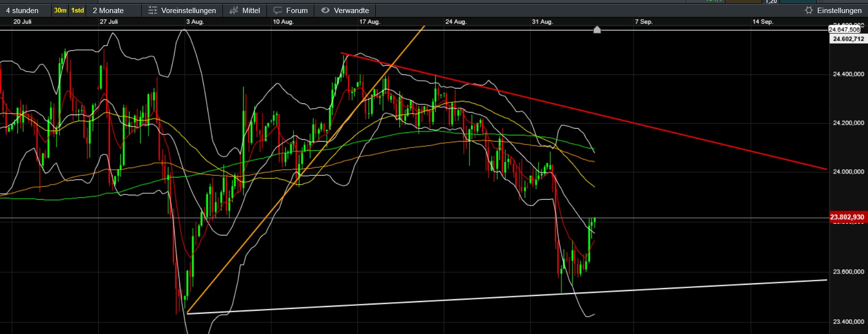Screen dimensions: 868x334
Task: Click the 7 Sep. date label
Action: point(644,22)
